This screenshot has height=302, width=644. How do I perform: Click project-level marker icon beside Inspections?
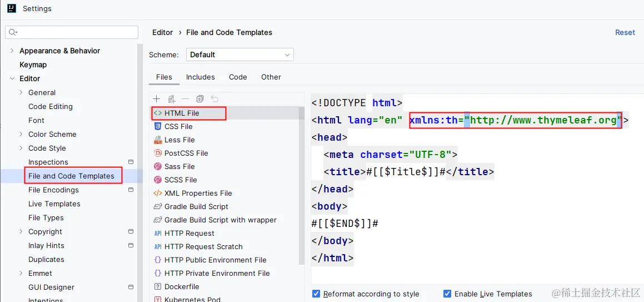tap(131, 162)
